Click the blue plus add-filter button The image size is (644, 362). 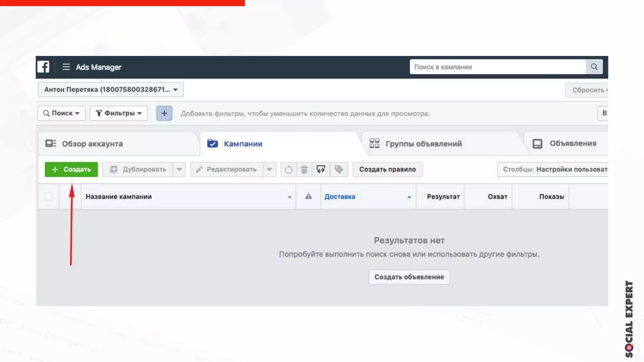164,113
